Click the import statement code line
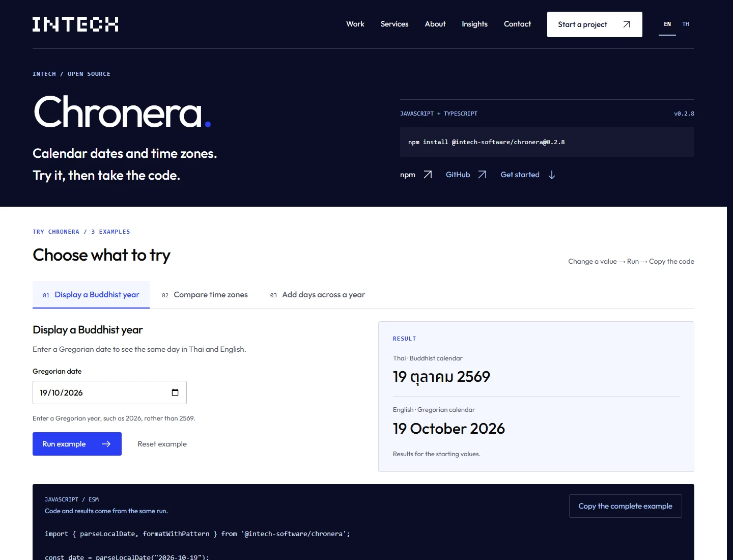 pos(198,534)
